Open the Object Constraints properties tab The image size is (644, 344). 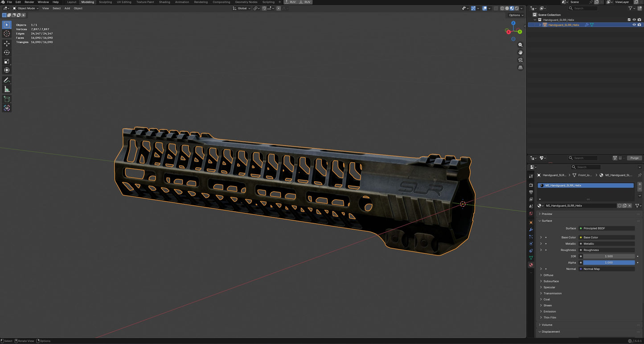pos(531,251)
